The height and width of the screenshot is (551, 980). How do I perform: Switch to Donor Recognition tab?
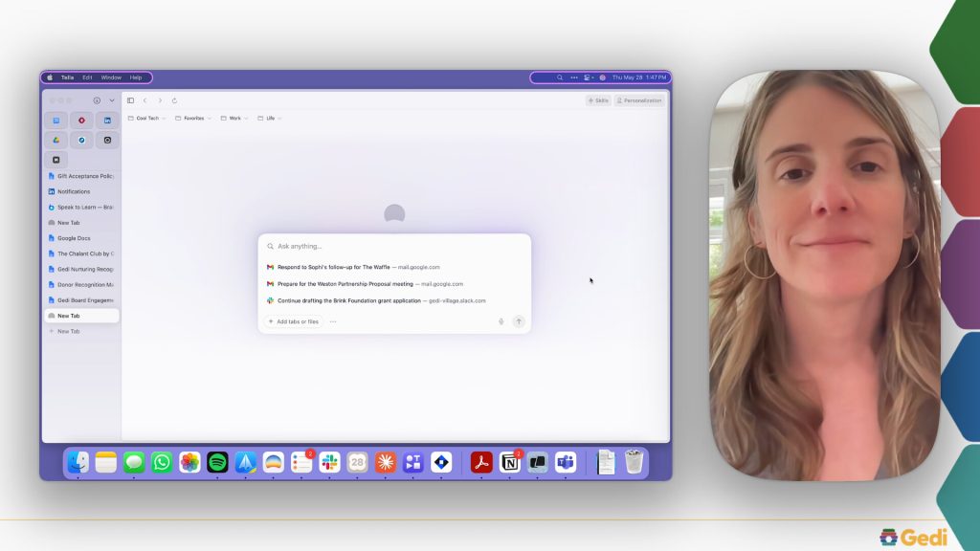point(82,285)
